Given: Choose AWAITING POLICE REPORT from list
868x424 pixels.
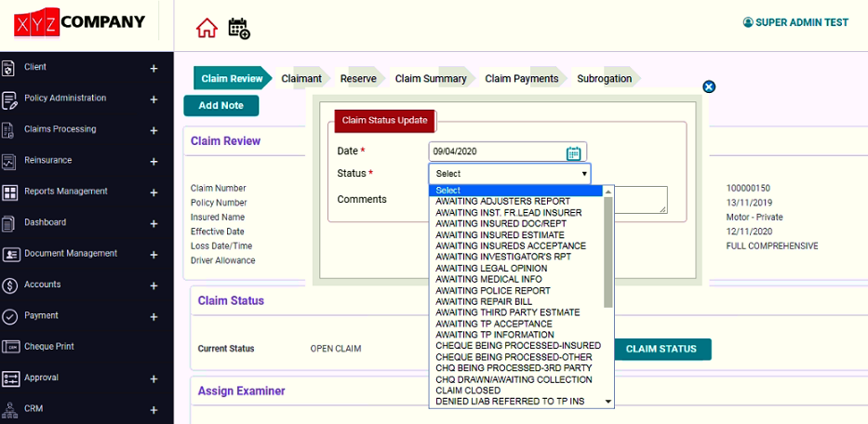Looking at the screenshot, I should (x=493, y=290).
